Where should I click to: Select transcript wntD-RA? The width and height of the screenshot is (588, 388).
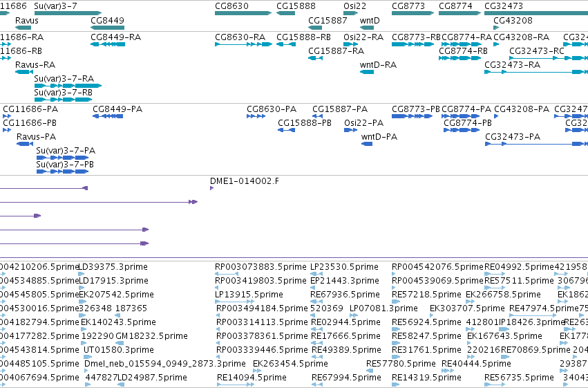378,65
